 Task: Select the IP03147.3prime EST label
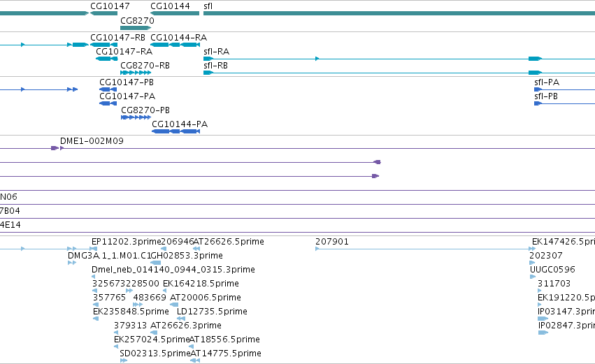pos(566,312)
